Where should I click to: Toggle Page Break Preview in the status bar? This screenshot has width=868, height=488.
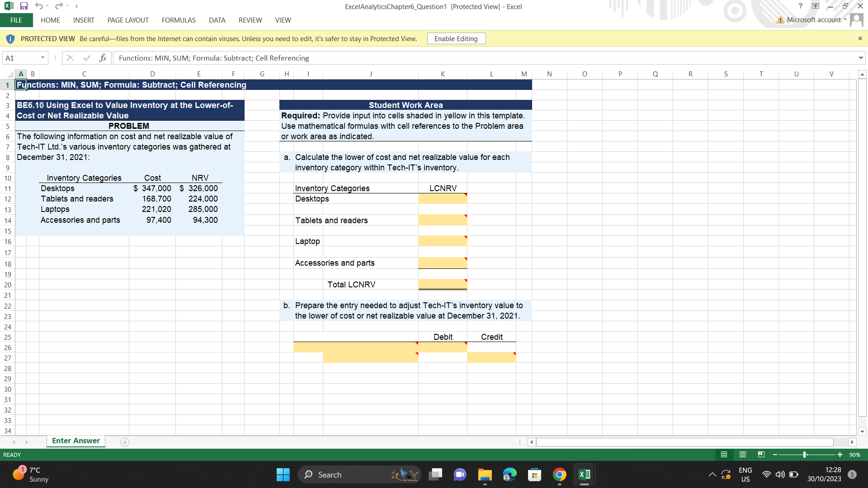pyautogui.click(x=761, y=455)
